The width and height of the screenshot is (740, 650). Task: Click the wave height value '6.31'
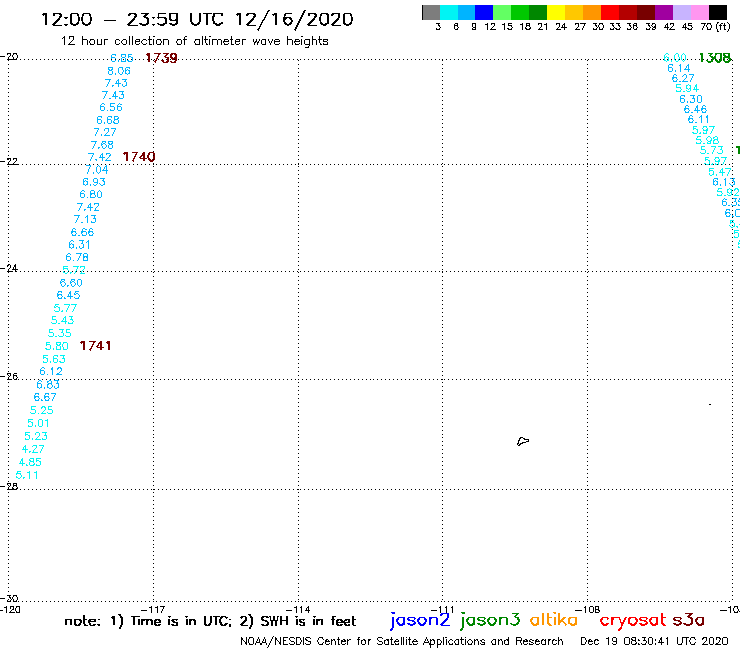79,245
